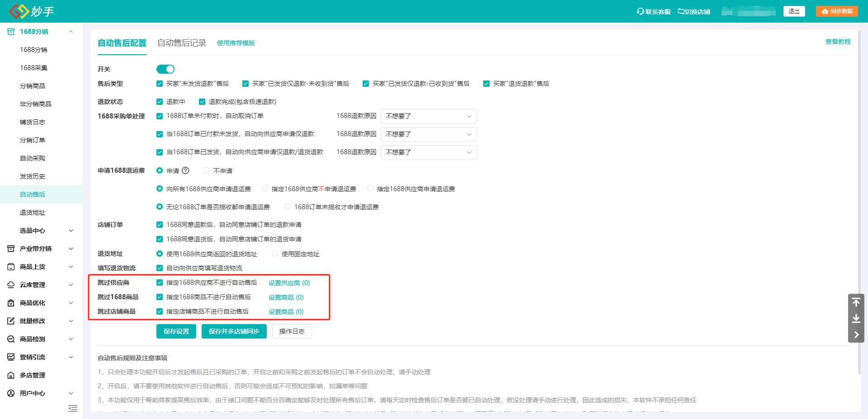This screenshot has width=868, height=419.
Task: Expand the 用户中心 chevron
Action: click(71, 393)
